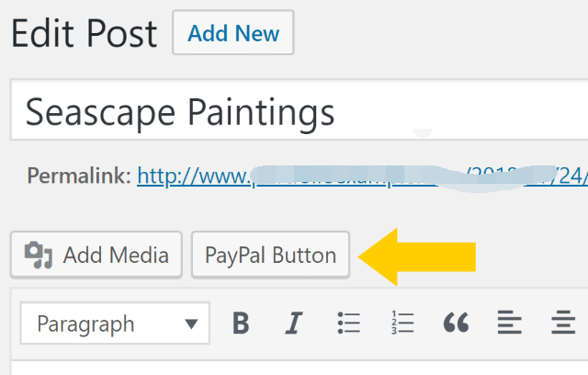588x375 pixels.
Task: Apply blockquote formatting
Action: coord(456,323)
